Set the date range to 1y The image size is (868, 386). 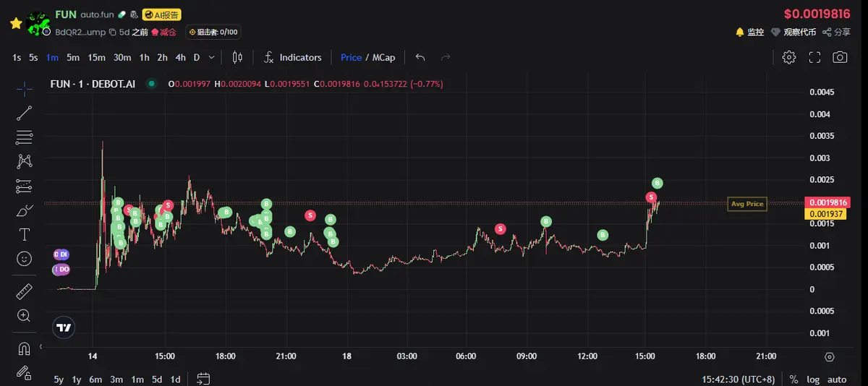[x=77, y=379]
